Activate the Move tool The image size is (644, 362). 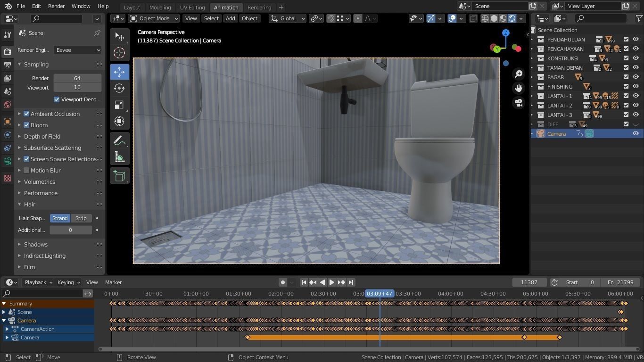(x=119, y=72)
